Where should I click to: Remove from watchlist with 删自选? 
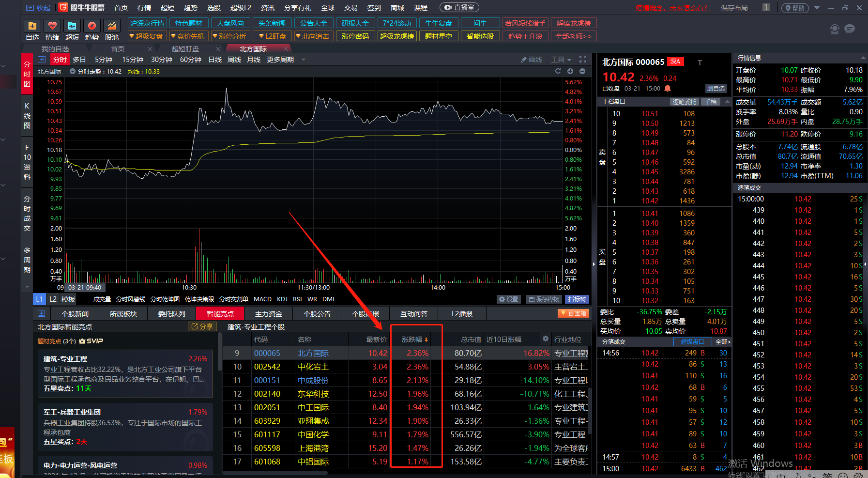click(716, 88)
